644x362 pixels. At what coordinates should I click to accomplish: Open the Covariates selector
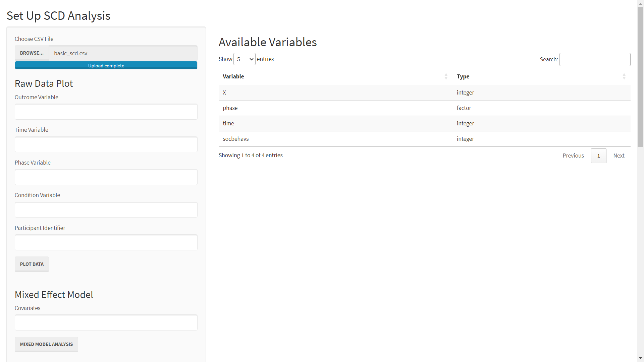106,322
